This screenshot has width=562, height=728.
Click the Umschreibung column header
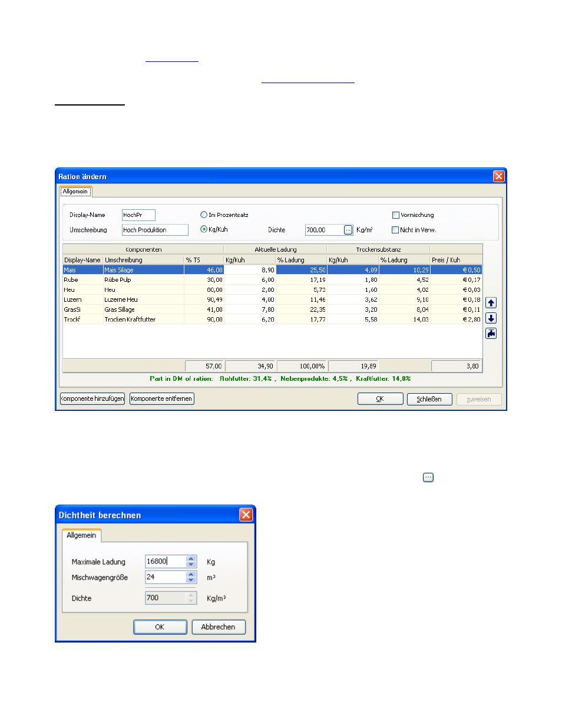click(x=143, y=260)
